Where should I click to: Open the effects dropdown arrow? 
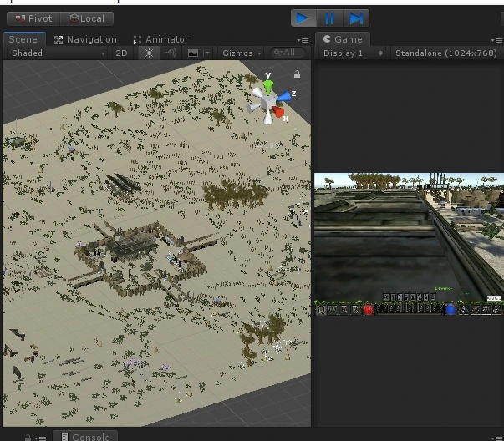coord(207,53)
